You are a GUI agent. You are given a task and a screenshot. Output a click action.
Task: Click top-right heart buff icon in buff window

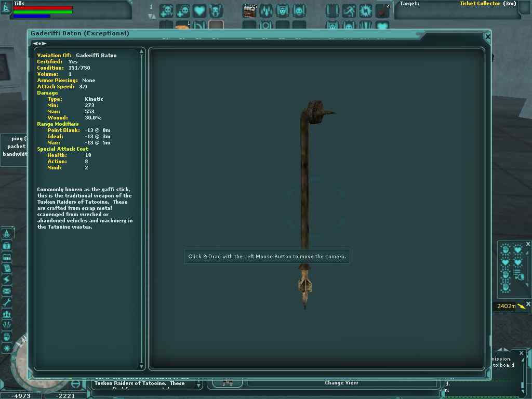[518, 250]
